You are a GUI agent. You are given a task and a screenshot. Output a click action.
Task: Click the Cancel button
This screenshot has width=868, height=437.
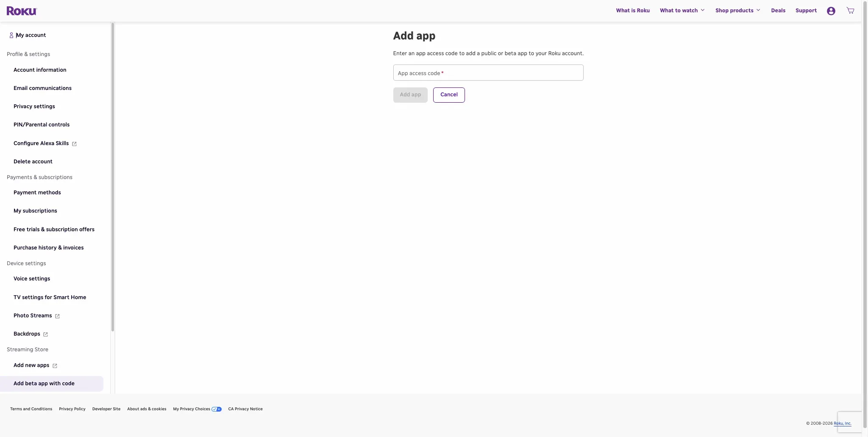click(x=449, y=95)
